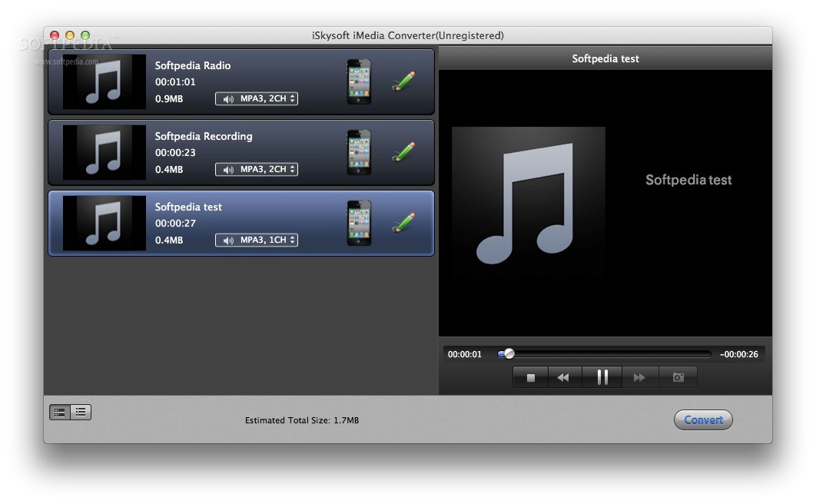The width and height of the screenshot is (816, 504).
Task: Select the Softpedia Radio music thumbnail
Action: pyautogui.click(x=104, y=81)
